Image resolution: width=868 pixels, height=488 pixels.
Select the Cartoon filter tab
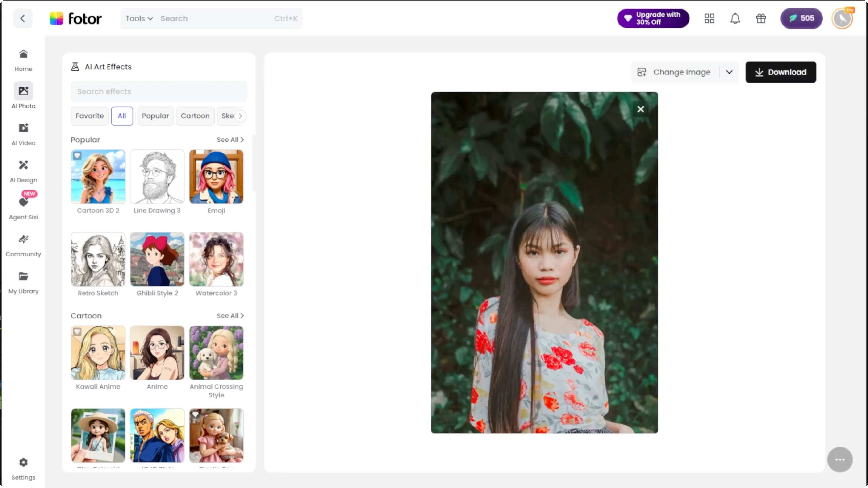195,116
